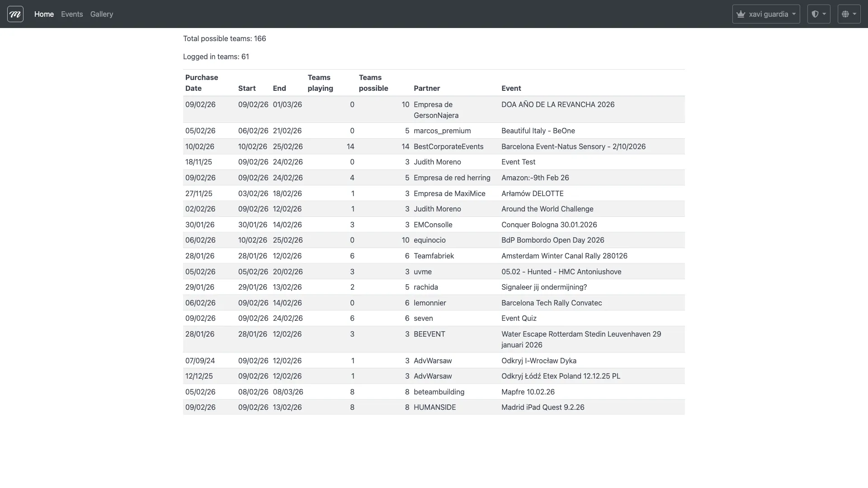Open the Events nav item

[x=72, y=14]
